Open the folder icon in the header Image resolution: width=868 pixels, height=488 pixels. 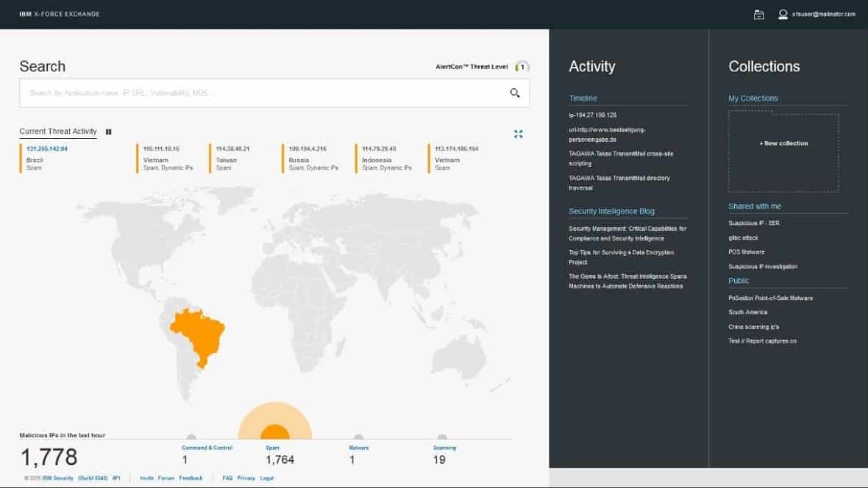point(758,14)
